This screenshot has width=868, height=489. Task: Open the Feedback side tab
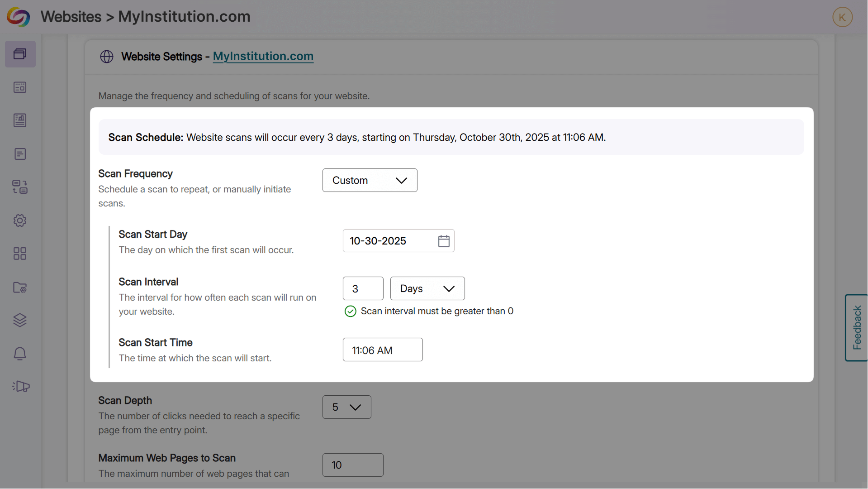tap(856, 327)
